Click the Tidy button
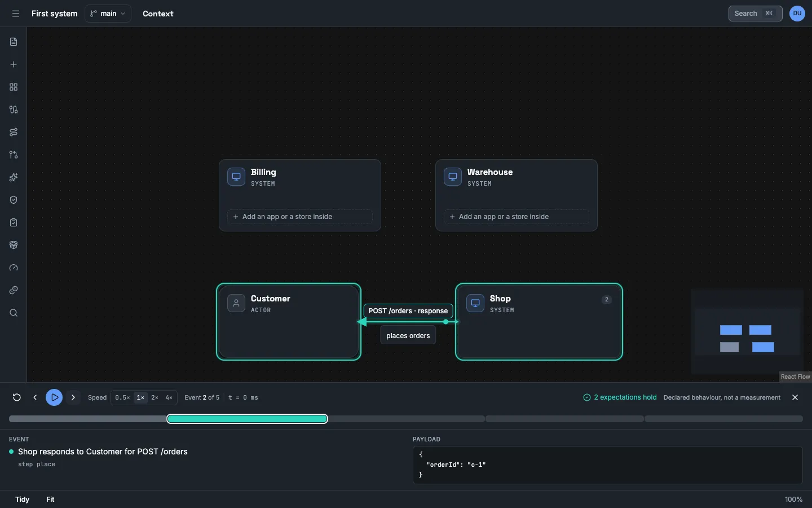This screenshot has height=508, width=812. click(23, 500)
